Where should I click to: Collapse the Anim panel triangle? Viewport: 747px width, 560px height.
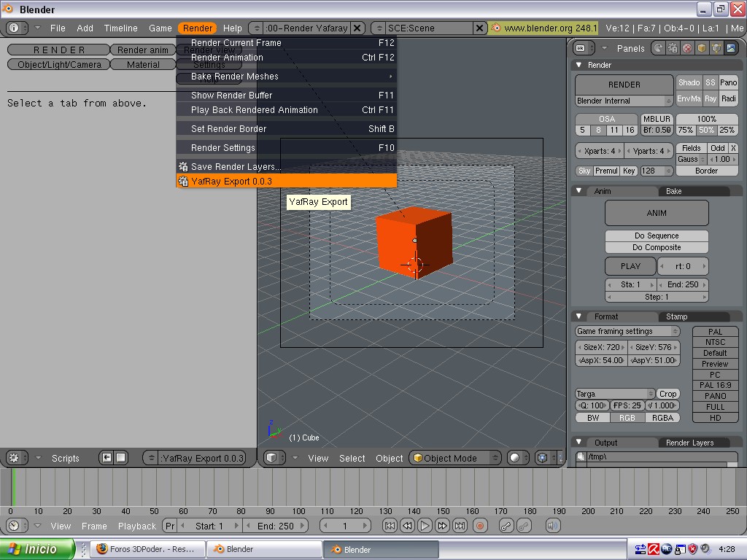pos(578,191)
